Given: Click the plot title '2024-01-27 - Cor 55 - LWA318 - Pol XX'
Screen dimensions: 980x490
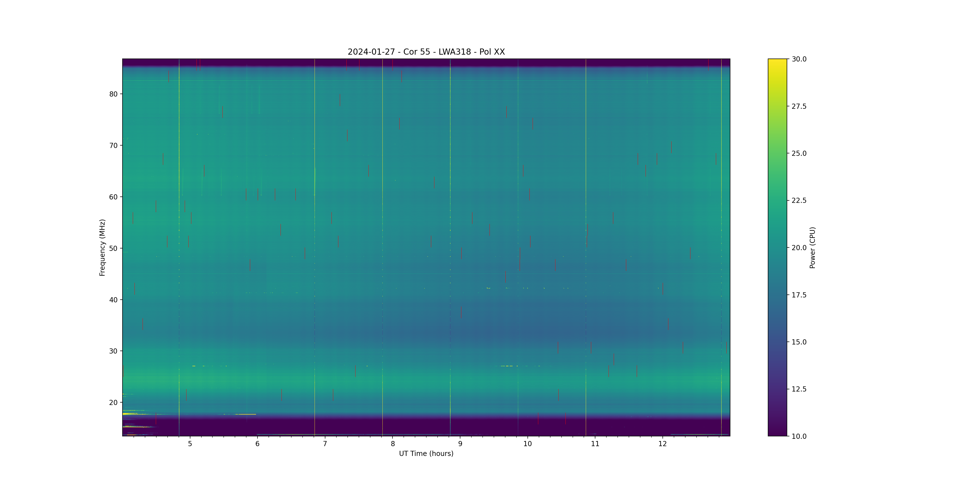Looking at the screenshot, I should (x=426, y=52).
